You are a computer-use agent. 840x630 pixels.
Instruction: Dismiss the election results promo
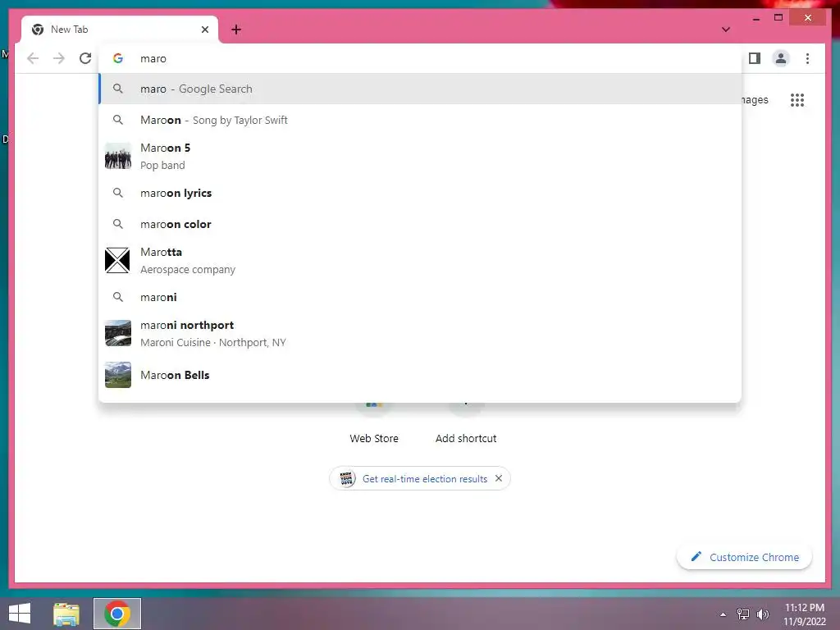[499, 478]
